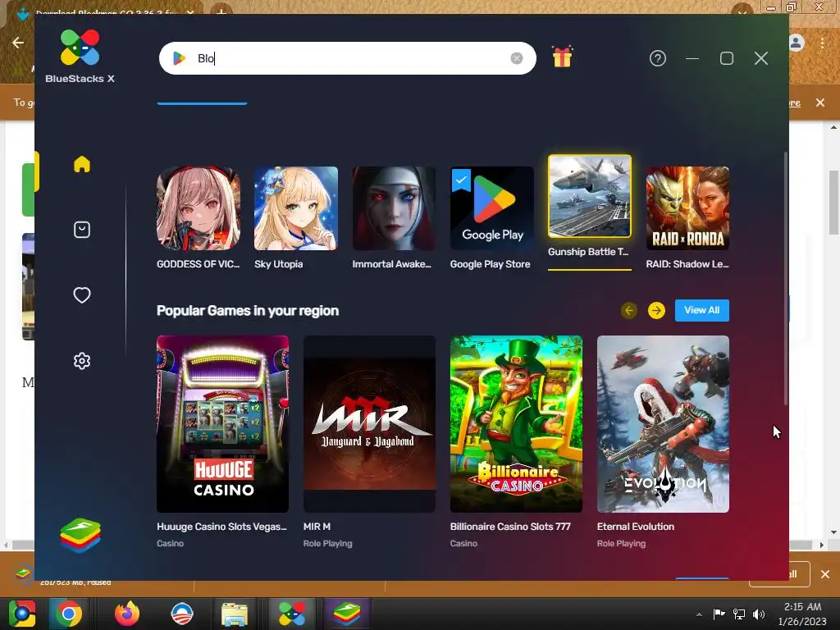The width and height of the screenshot is (840, 630).
Task: Open File Explorer from the taskbar
Action: click(x=235, y=614)
